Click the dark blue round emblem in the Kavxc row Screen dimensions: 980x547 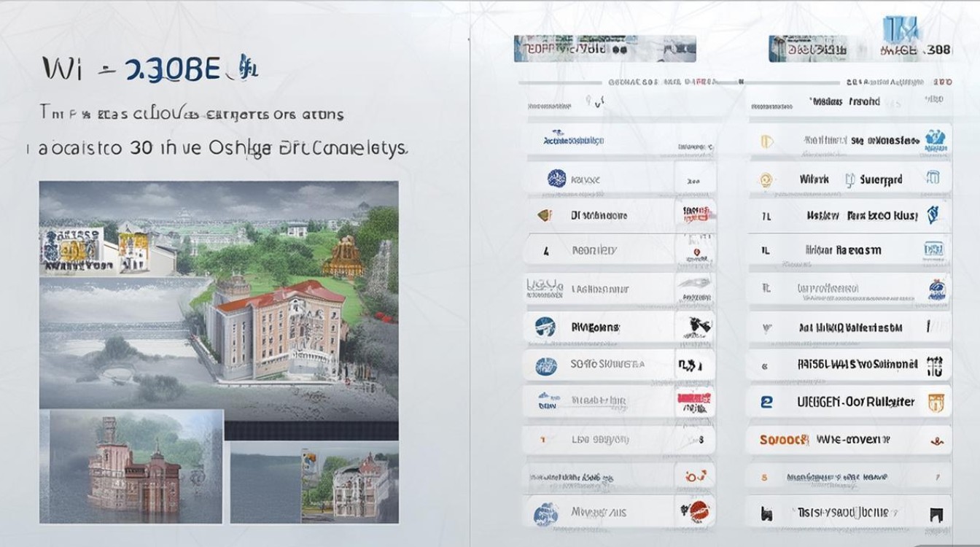point(556,179)
